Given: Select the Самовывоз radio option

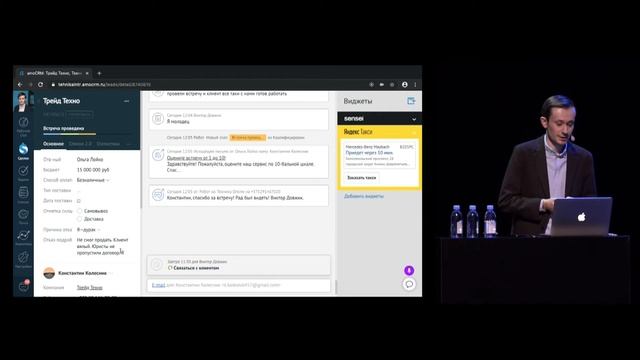Looking at the screenshot, I should [80, 211].
